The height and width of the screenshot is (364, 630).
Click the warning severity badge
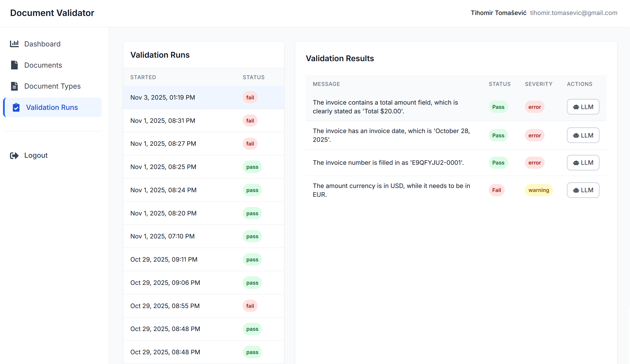click(x=539, y=190)
